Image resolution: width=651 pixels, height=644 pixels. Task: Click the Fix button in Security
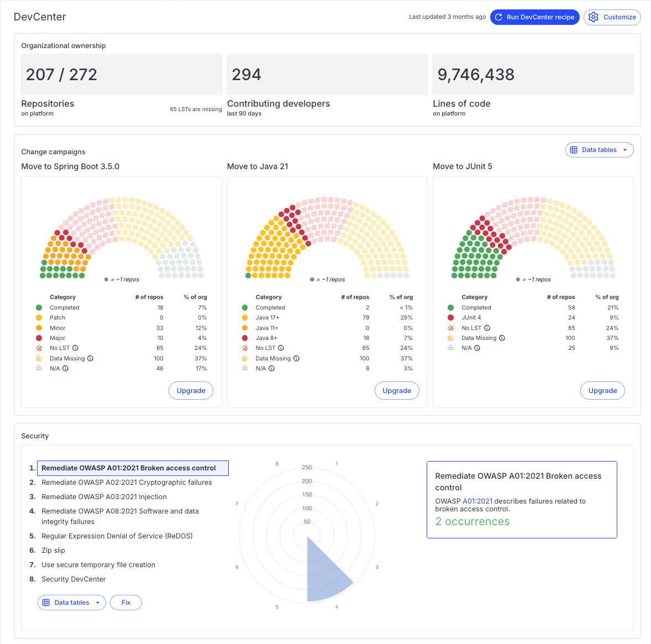click(126, 603)
